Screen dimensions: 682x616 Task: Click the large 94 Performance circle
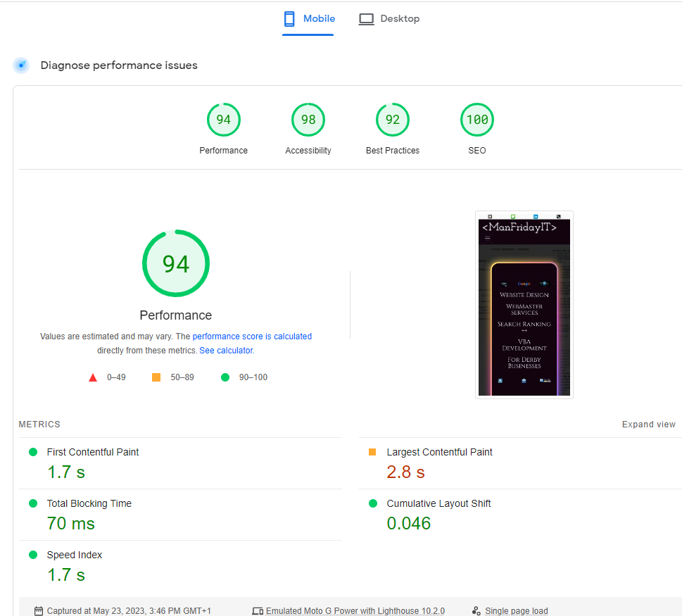(176, 263)
